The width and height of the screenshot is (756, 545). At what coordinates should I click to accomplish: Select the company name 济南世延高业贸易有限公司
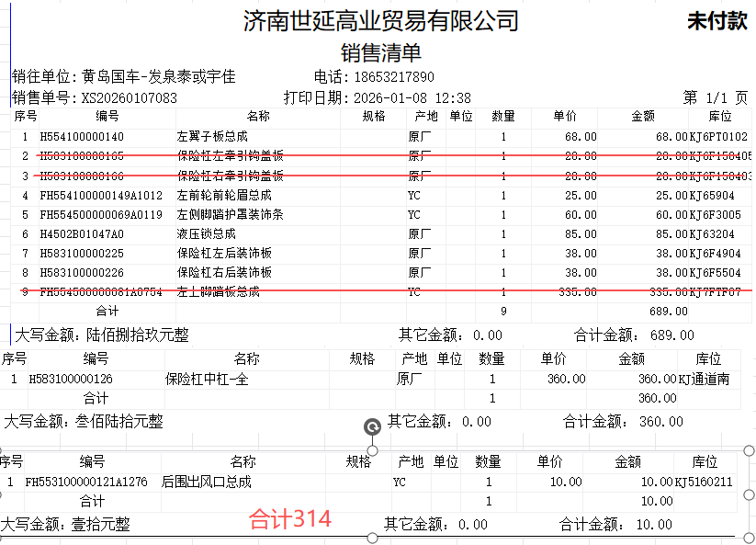point(380,21)
